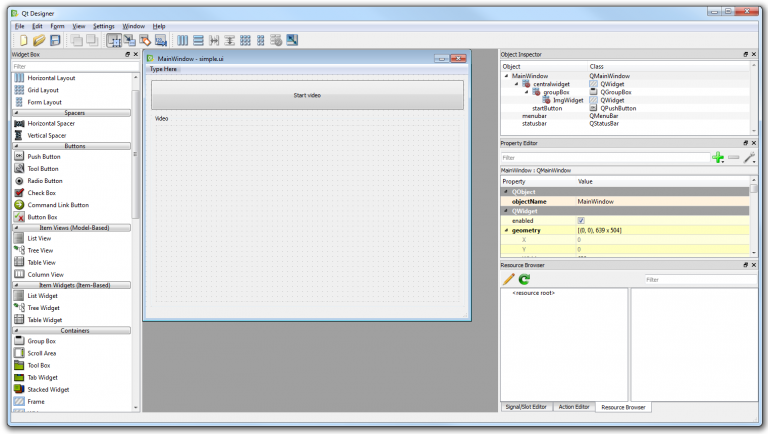The image size is (768, 434).
Task: Add dynamic property with green plus icon
Action: tap(718, 157)
